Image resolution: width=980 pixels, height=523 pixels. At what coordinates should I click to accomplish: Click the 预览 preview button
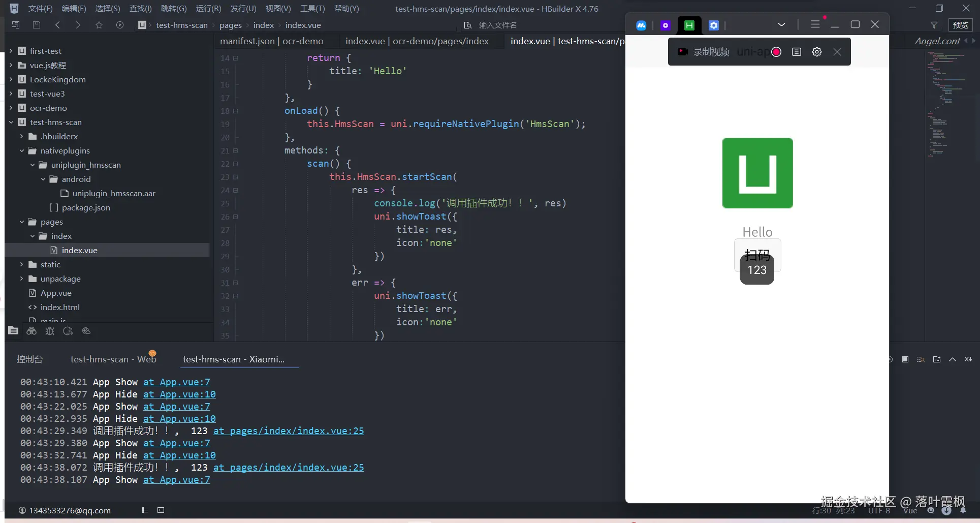(x=960, y=25)
